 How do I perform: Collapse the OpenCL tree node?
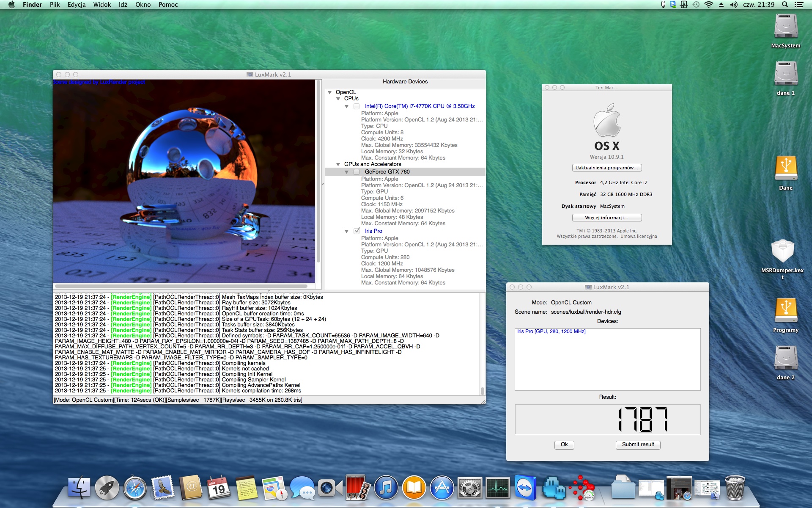click(x=329, y=92)
